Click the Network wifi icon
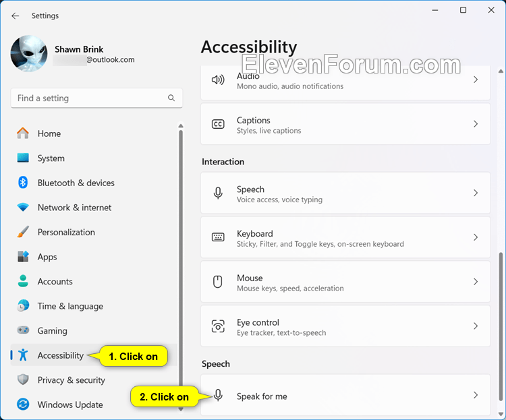Viewport: 506px width, 420px height. pos(23,207)
